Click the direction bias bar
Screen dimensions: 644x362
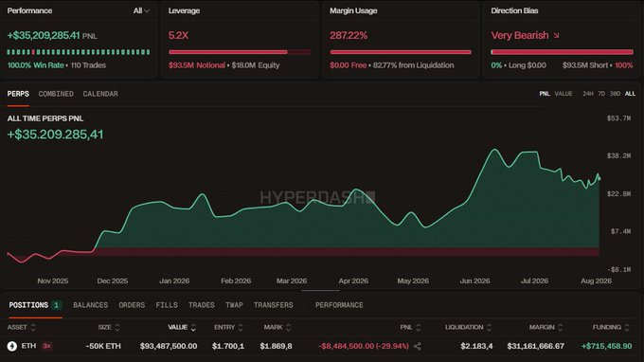point(562,52)
